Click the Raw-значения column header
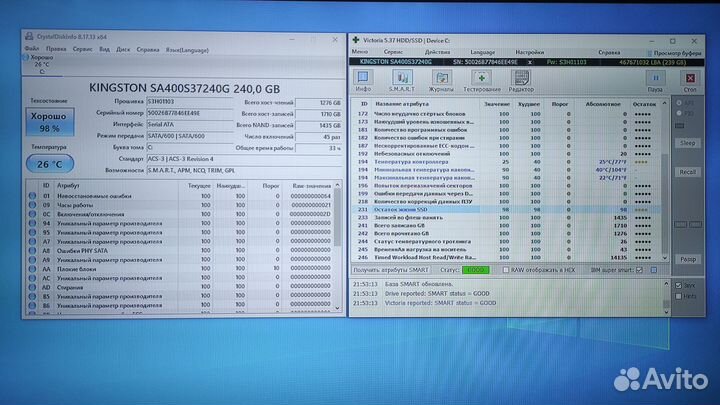720x405 pixels. 311,186
